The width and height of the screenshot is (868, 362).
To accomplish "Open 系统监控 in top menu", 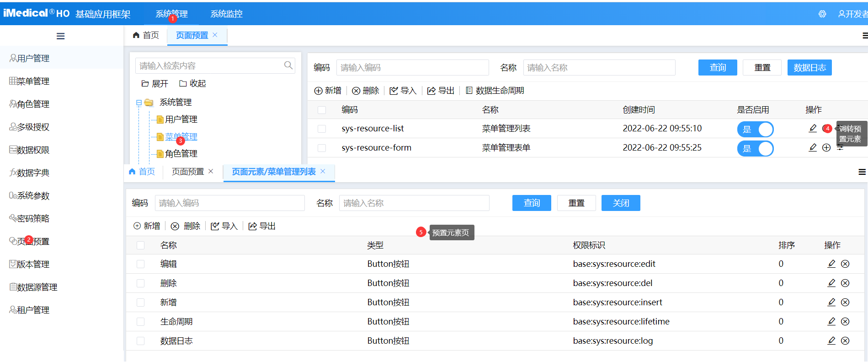I will point(226,14).
